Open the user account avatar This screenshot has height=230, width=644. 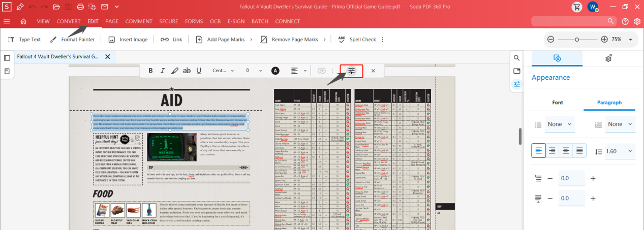point(593,7)
